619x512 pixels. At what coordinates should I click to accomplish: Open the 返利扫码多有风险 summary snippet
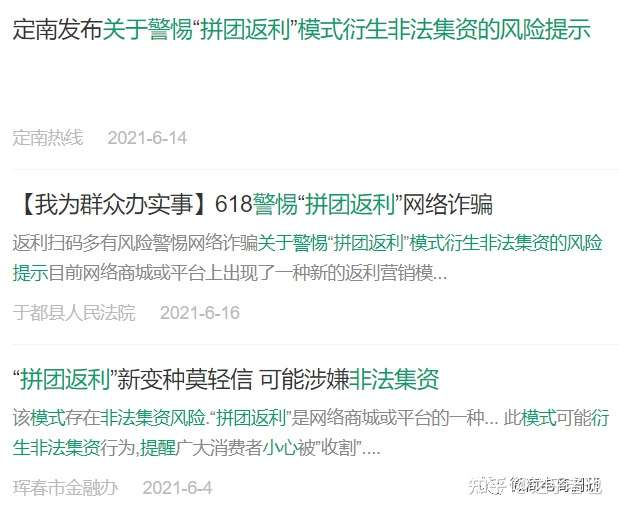(x=308, y=257)
